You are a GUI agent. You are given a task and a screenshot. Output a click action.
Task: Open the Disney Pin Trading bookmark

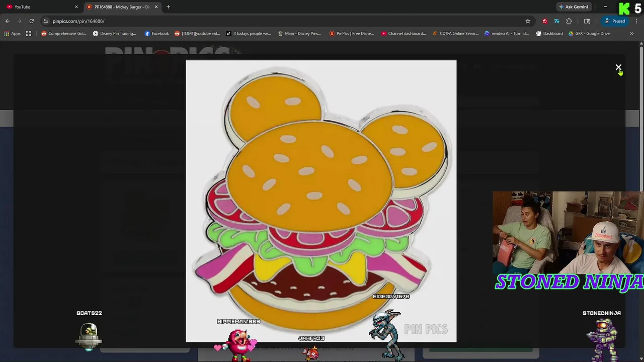115,34
